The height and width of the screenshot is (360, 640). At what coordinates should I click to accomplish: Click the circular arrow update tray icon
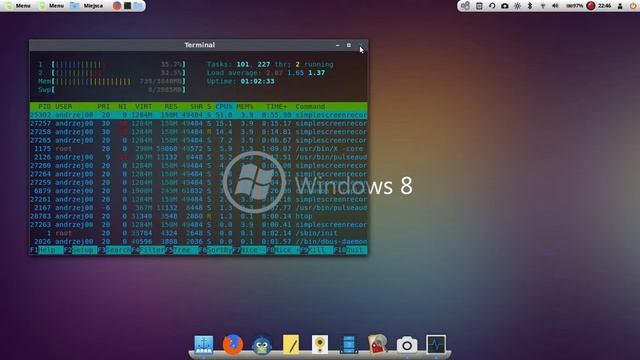[x=492, y=6]
